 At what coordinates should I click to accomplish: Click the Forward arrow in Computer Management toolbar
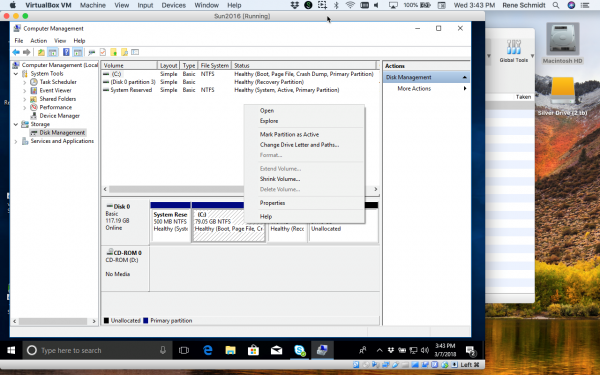point(27,52)
